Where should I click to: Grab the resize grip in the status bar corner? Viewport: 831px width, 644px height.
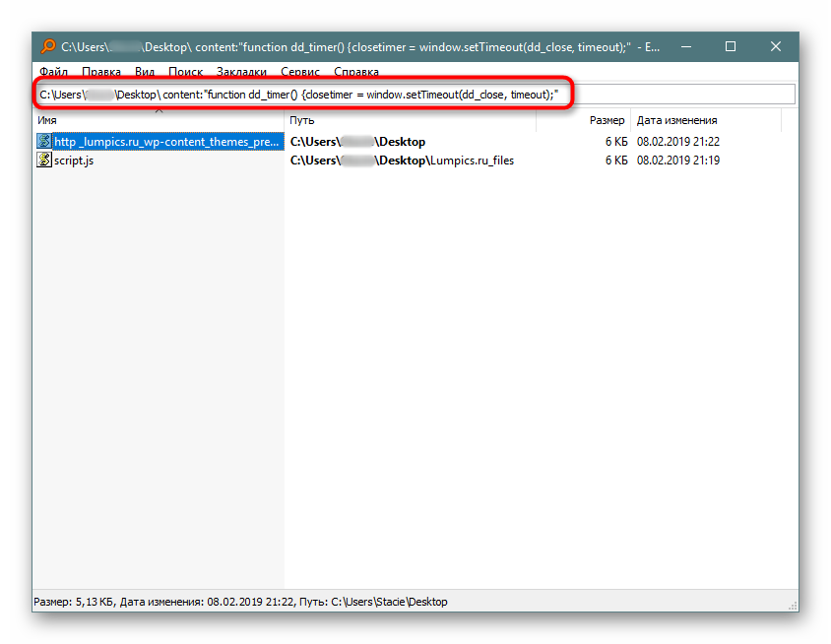(x=793, y=606)
